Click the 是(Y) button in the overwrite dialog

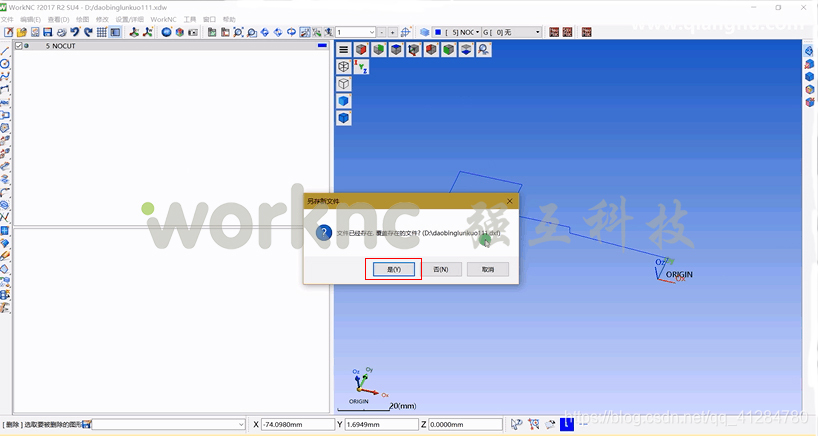tap(394, 270)
